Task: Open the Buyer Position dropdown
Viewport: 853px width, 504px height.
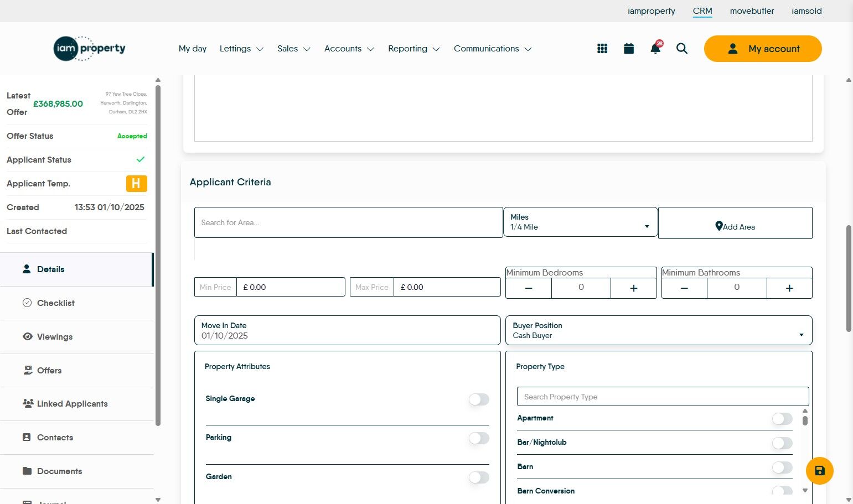Action: (658, 330)
